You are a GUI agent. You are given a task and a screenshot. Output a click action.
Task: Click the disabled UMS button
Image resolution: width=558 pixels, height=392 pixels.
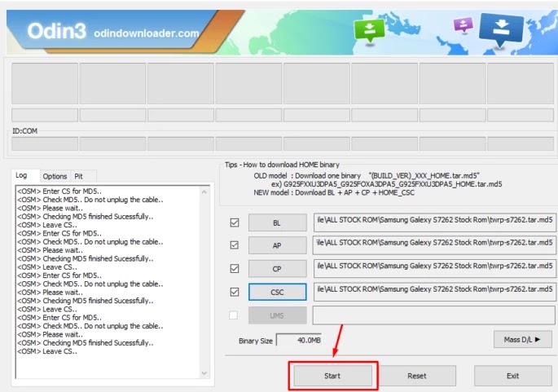[x=277, y=315]
